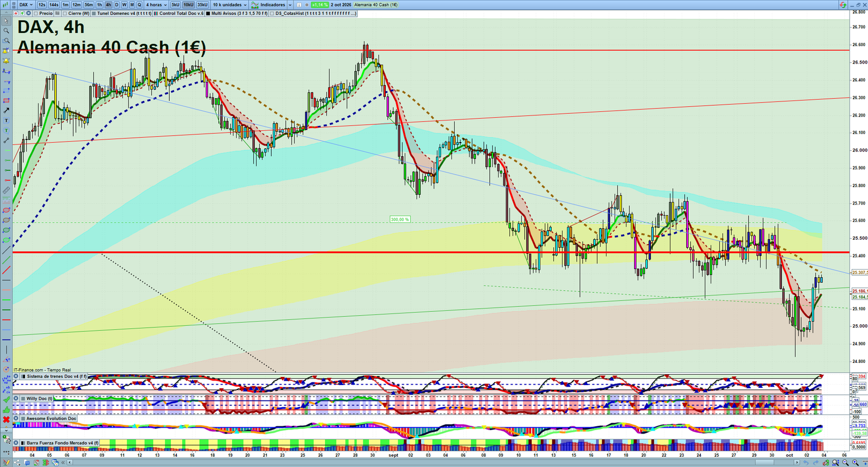Close the Awesome Evolution Doc panel
Viewport: 868px width, 467px height.
pos(16,418)
